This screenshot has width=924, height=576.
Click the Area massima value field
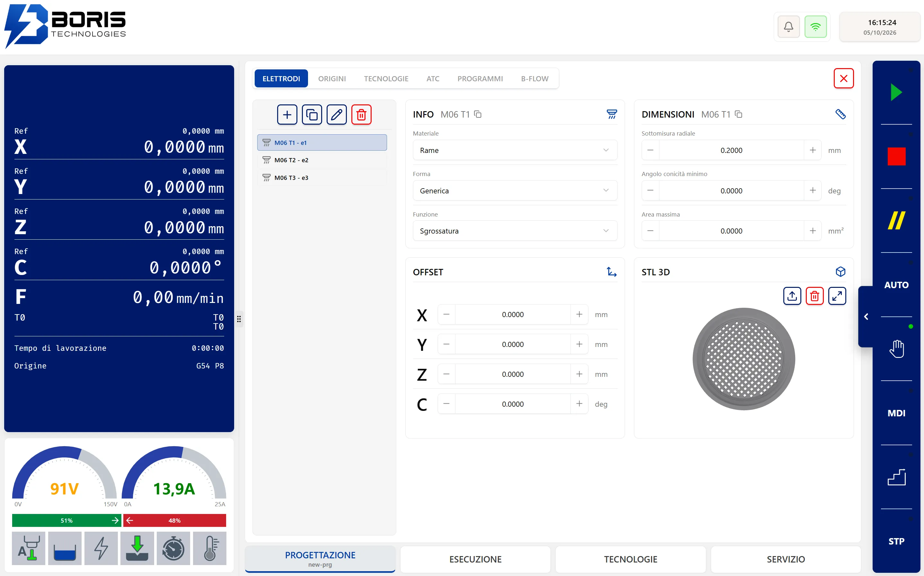[731, 231]
